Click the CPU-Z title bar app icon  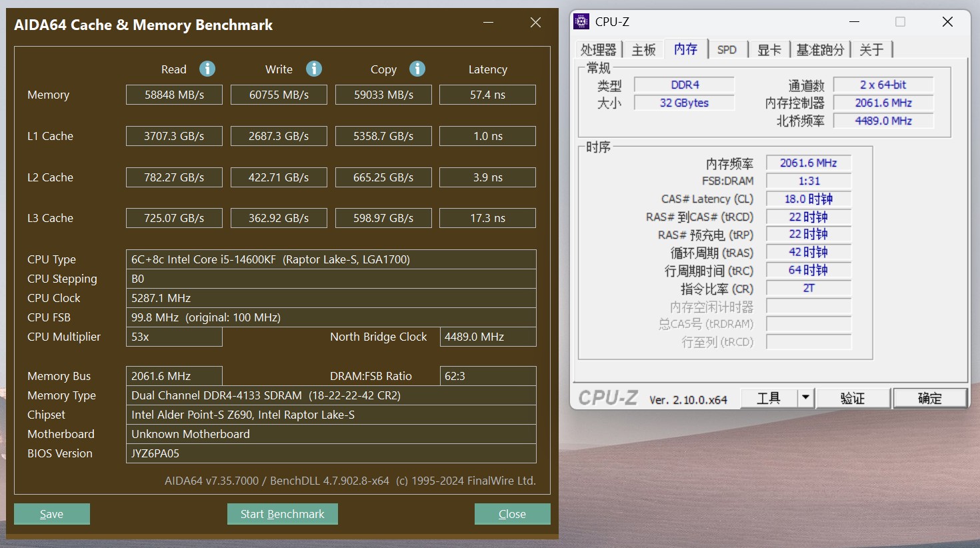point(581,22)
